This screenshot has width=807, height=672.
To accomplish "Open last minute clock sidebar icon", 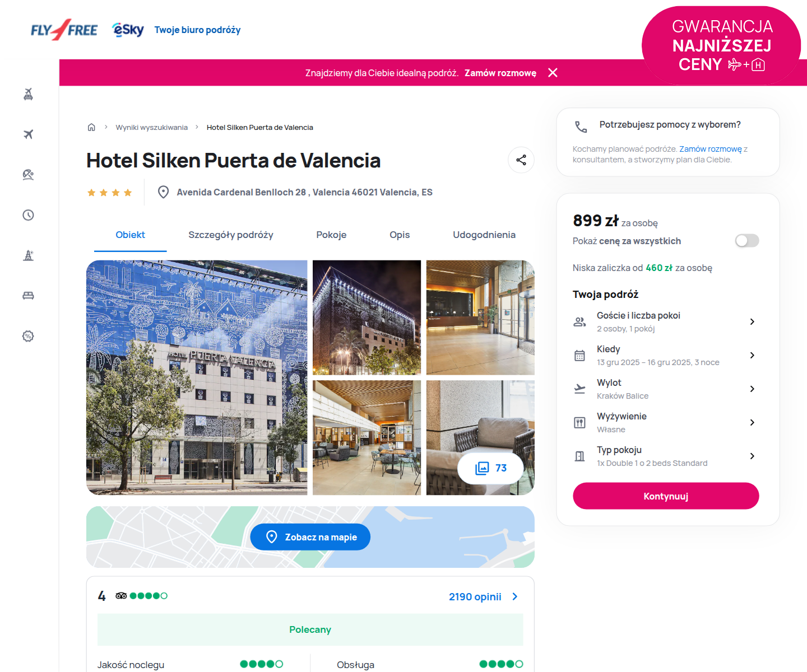I will click(x=28, y=215).
